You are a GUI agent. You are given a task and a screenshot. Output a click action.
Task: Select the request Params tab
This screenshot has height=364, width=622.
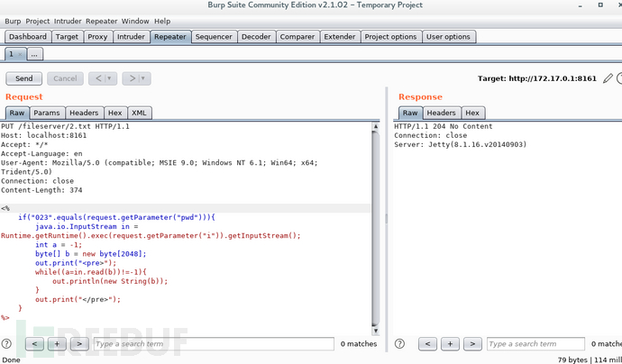pos(47,113)
